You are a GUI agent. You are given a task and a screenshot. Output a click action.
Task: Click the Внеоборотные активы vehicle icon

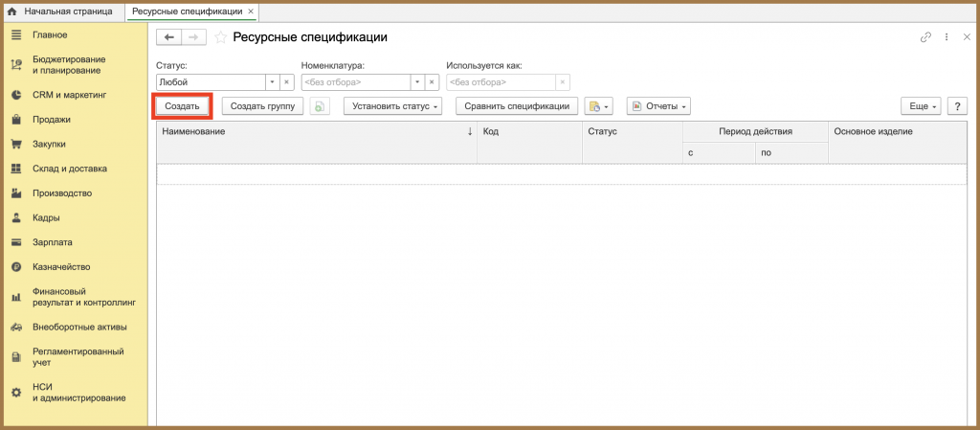click(17, 327)
